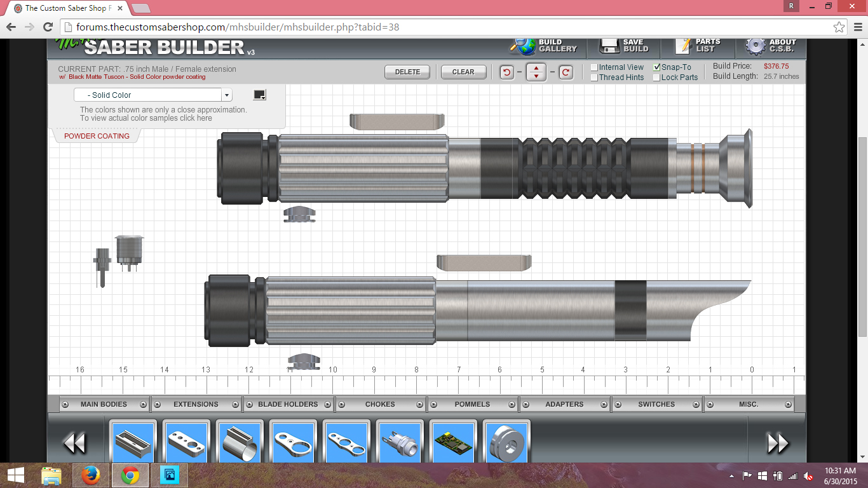
Task: Open the Parts List notepad icon
Action: [x=683, y=45]
